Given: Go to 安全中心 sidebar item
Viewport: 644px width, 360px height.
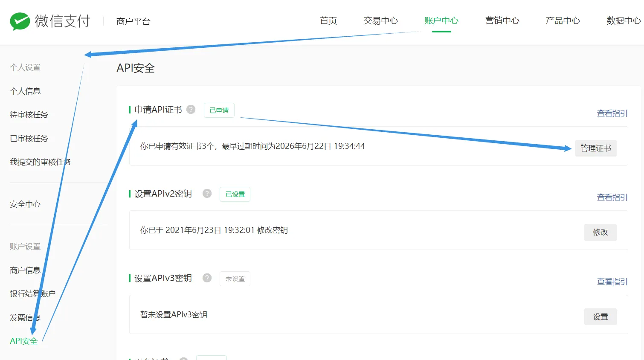Looking at the screenshot, I should [25, 204].
